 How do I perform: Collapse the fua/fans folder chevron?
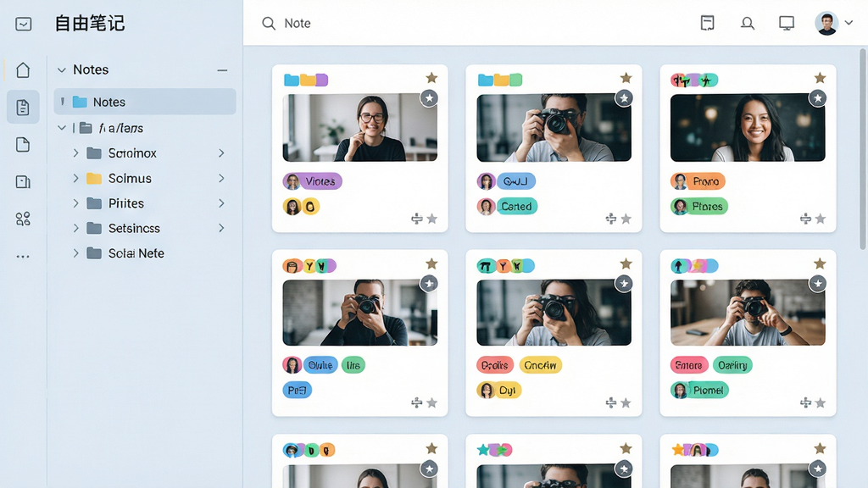pos(61,128)
